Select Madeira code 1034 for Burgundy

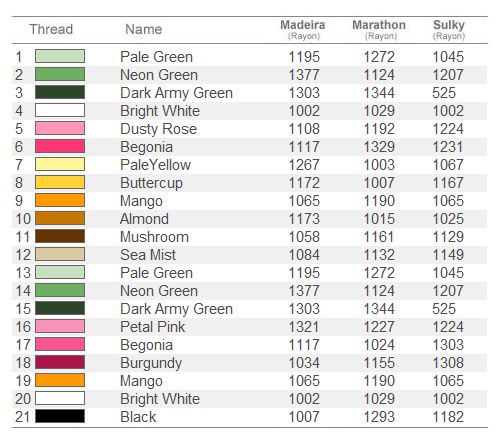coord(304,363)
